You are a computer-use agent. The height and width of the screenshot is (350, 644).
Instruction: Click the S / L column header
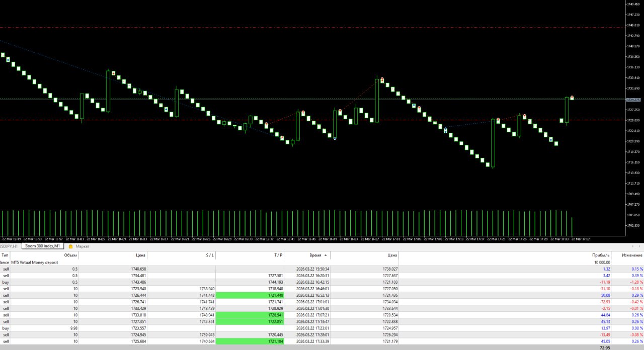pos(209,255)
